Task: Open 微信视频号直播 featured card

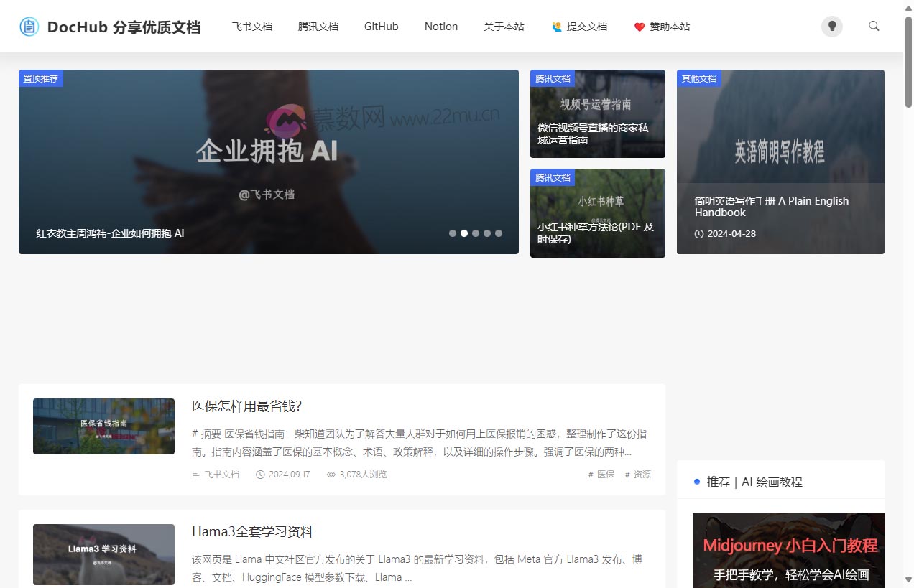Action: 597,114
